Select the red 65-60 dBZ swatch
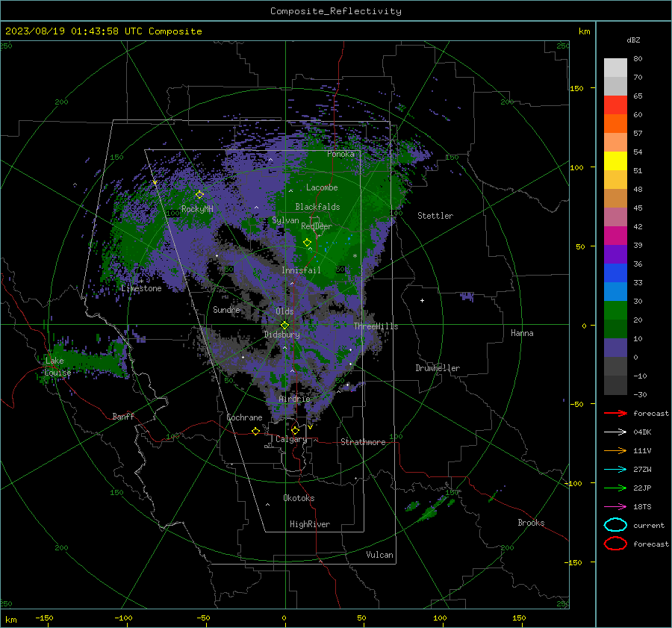 (x=615, y=105)
